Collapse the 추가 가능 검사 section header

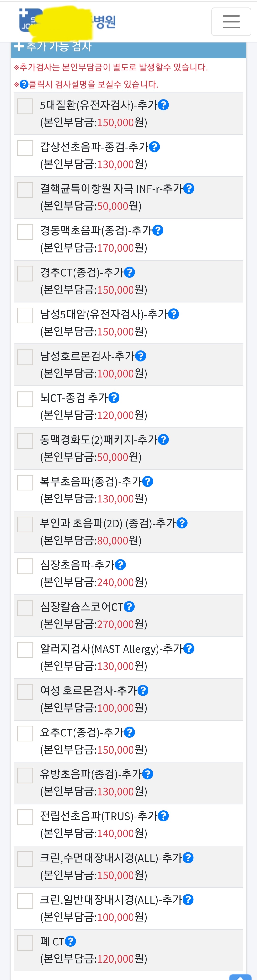(x=53, y=47)
